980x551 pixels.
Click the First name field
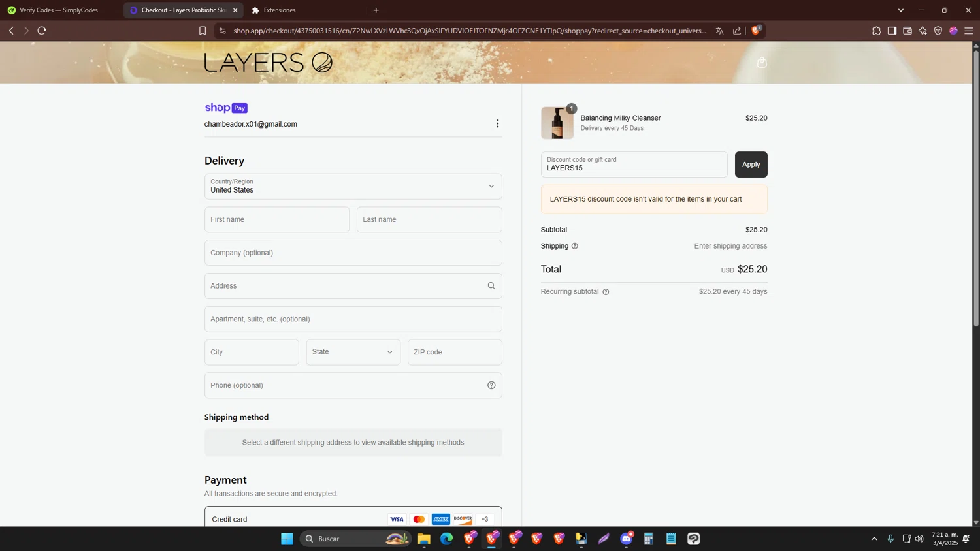[277, 220]
